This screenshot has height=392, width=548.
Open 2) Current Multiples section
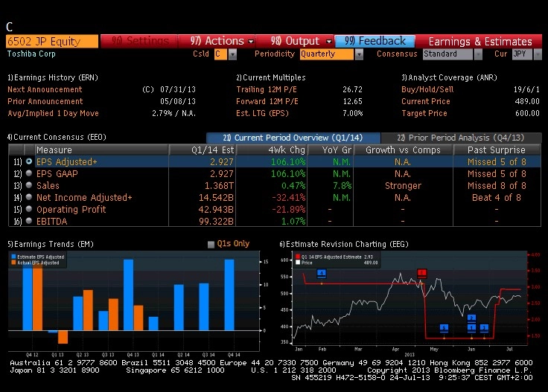pyautogui.click(x=271, y=77)
